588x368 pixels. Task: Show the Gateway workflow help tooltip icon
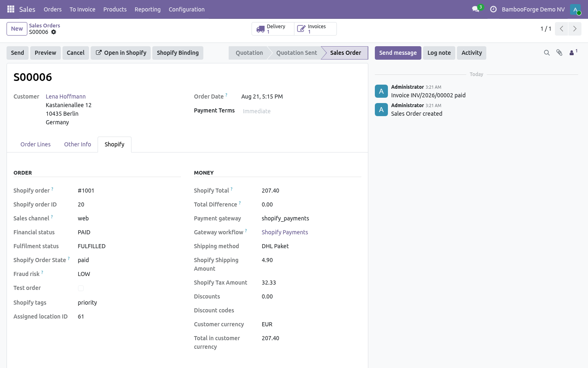point(246,231)
